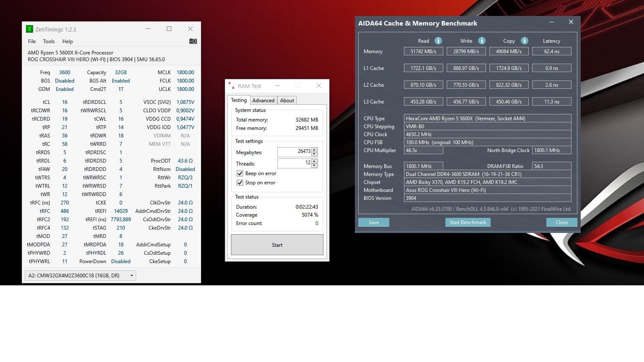Click the L1 Cache Read value 1722.1 GB/s

click(423, 68)
